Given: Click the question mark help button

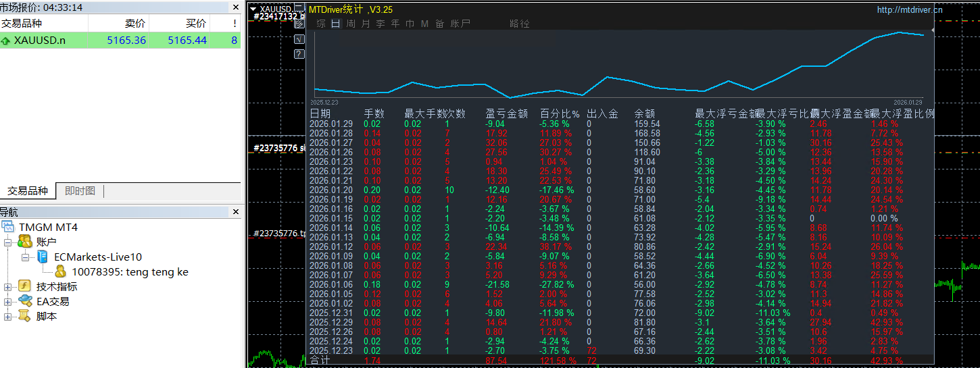Looking at the screenshot, I should [x=299, y=54].
